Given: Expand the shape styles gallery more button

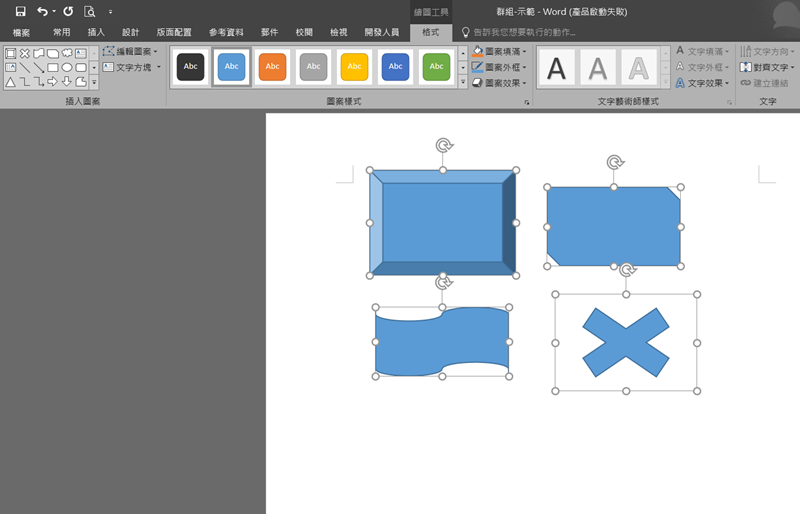Looking at the screenshot, I should [x=462, y=82].
